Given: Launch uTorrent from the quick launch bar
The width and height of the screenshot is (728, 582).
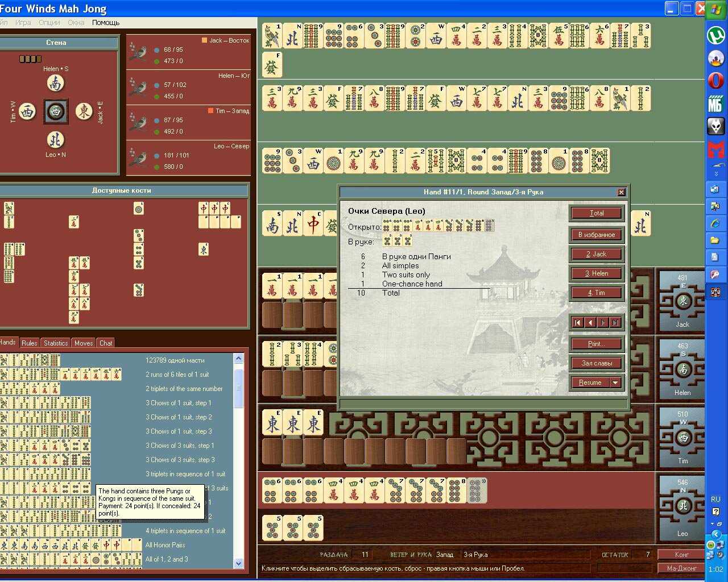Looking at the screenshot, I should pyautogui.click(x=716, y=35).
